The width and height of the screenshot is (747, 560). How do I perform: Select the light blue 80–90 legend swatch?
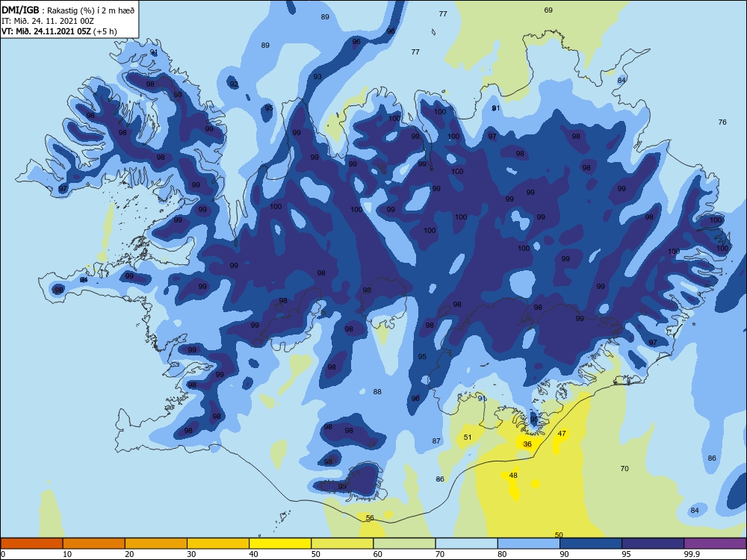[529, 544]
